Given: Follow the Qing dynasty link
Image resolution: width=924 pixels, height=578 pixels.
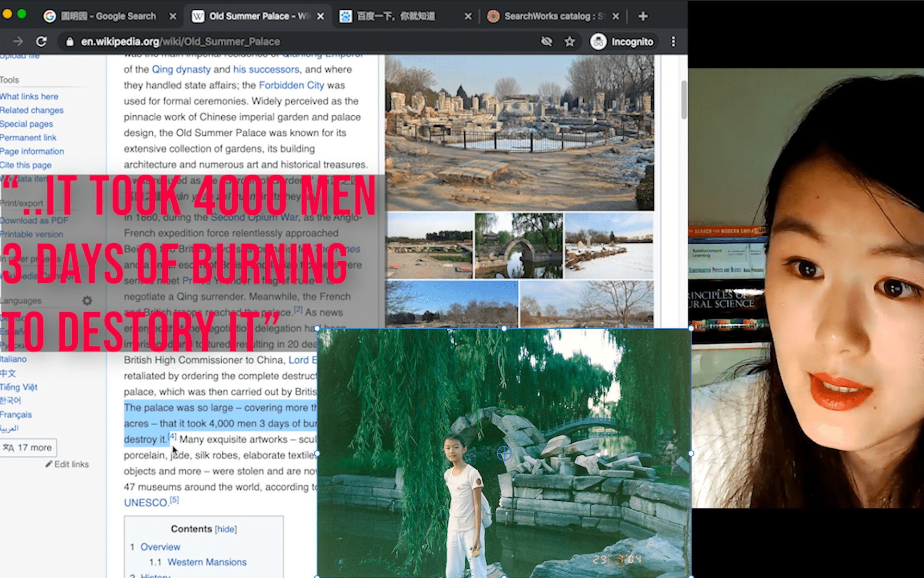Looking at the screenshot, I should [181, 69].
